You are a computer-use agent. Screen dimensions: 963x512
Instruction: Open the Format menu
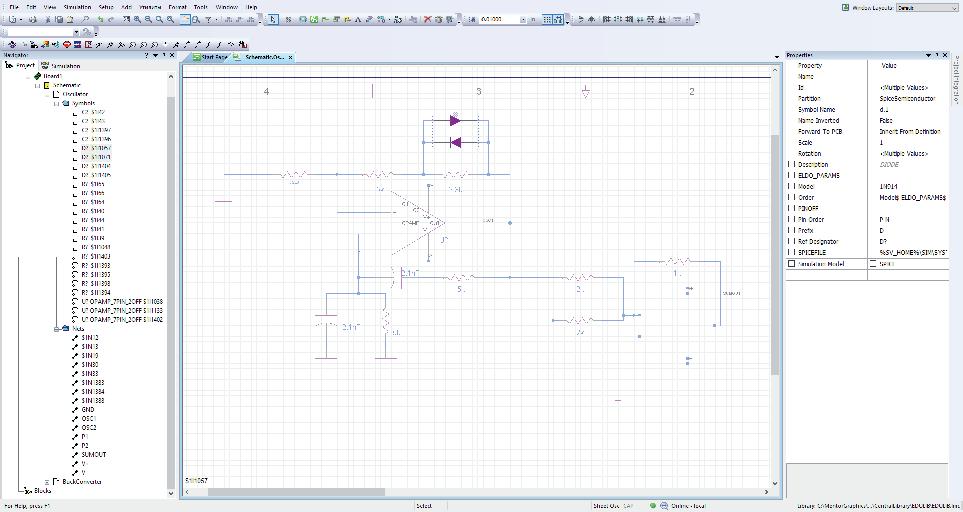pyautogui.click(x=177, y=7)
